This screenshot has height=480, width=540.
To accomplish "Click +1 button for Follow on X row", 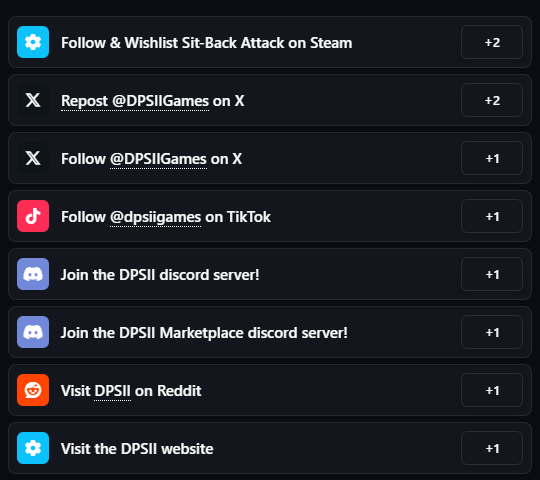I will tap(492, 158).
